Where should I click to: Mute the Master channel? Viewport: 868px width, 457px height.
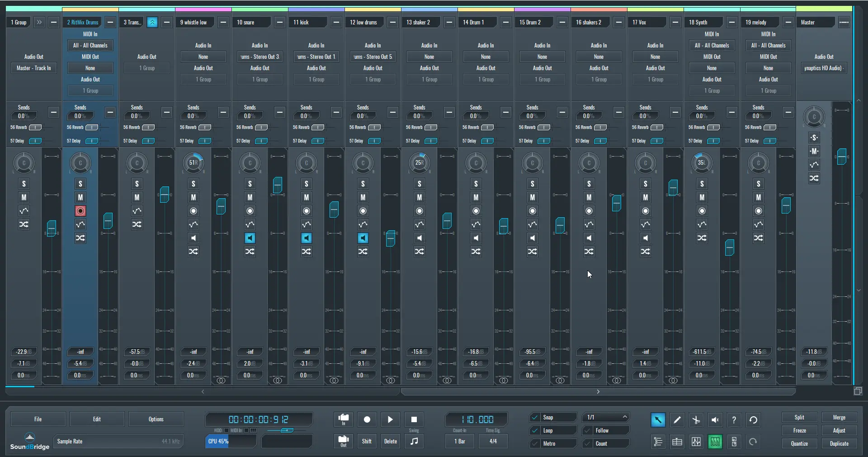tap(814, 151)
